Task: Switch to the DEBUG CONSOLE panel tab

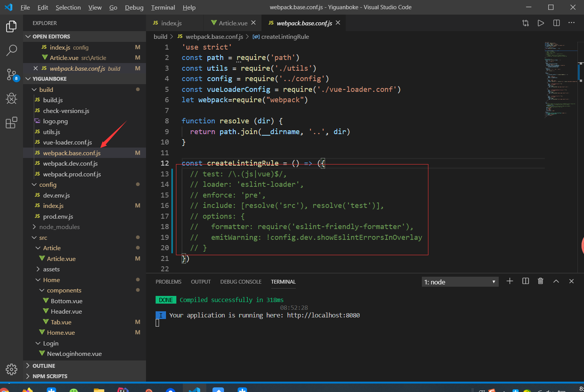Action: click(241, 282)
